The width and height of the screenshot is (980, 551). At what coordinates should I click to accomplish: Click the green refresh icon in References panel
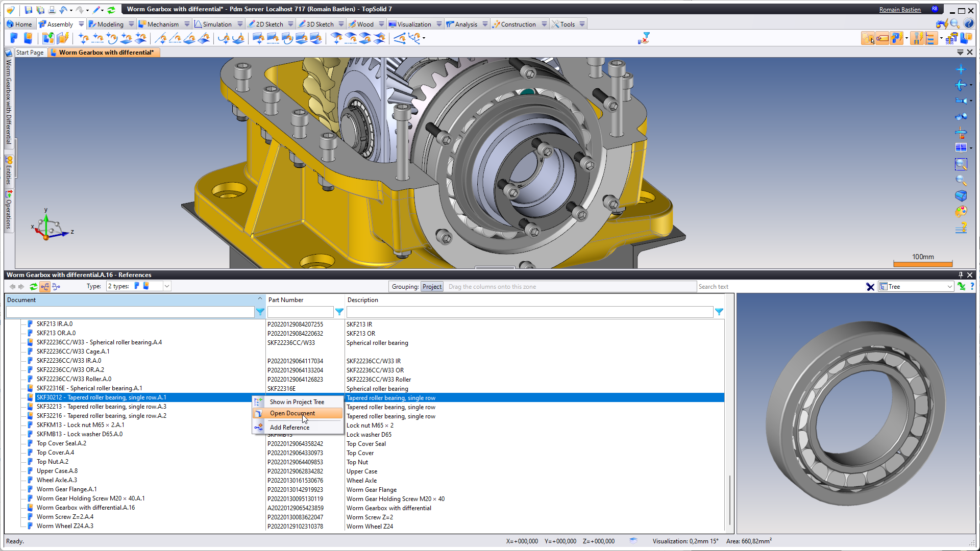click(33, 287)
